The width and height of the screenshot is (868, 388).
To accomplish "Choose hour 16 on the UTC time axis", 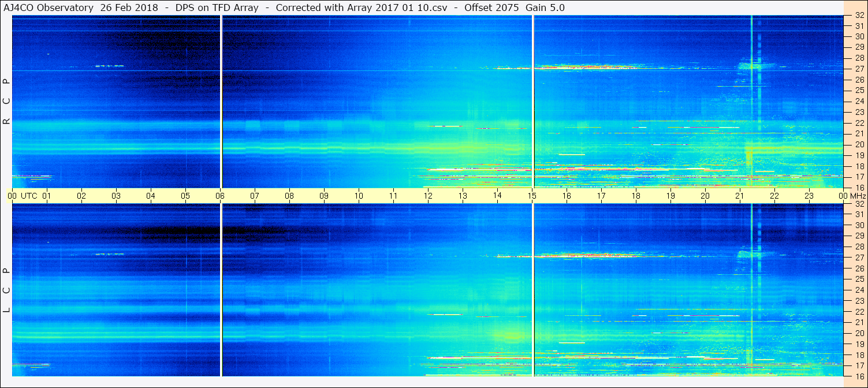I will pos(567,196).
